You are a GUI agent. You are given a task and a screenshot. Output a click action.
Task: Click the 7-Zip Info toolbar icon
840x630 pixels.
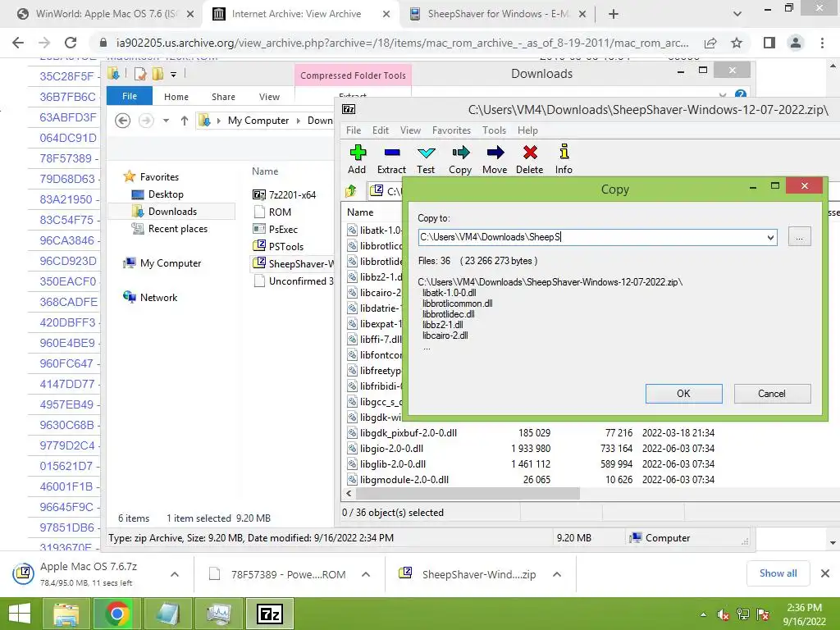564,152
